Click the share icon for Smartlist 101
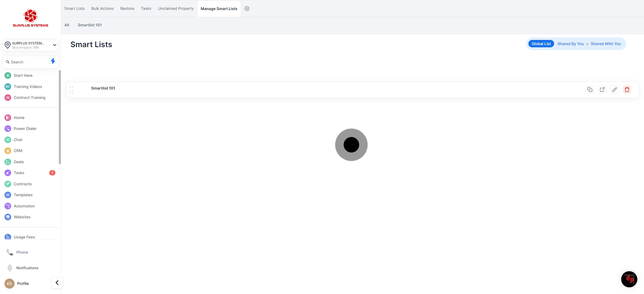Image resolution: width=644 pixels, height=294 pixels. click(x=602, y=90)
